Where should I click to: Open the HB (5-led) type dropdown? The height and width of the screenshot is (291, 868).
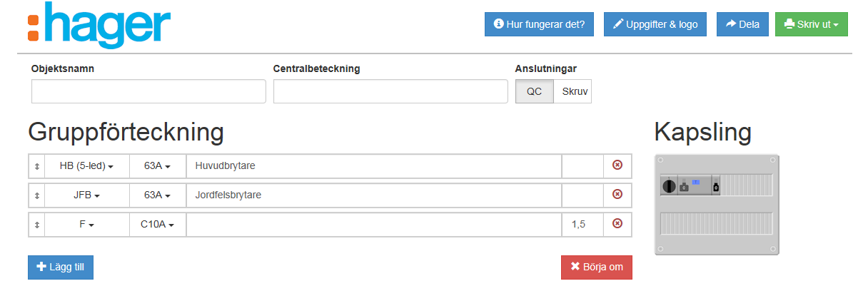pos(86,165)
